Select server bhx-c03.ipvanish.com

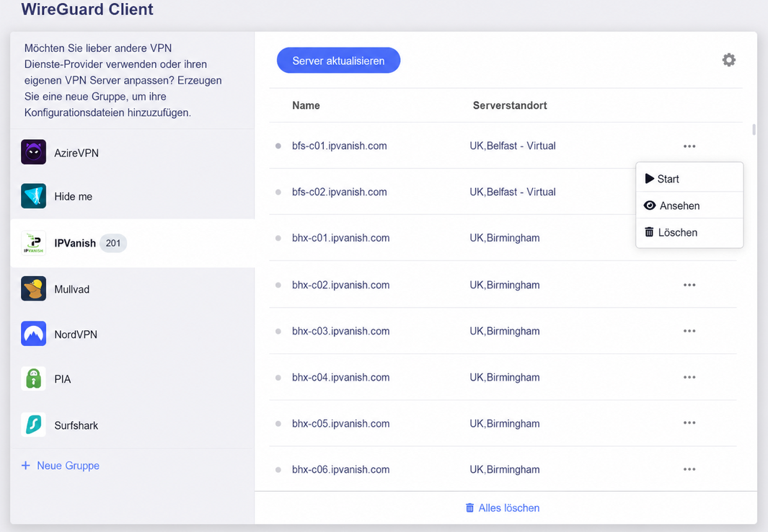click(x=341, y=331)
